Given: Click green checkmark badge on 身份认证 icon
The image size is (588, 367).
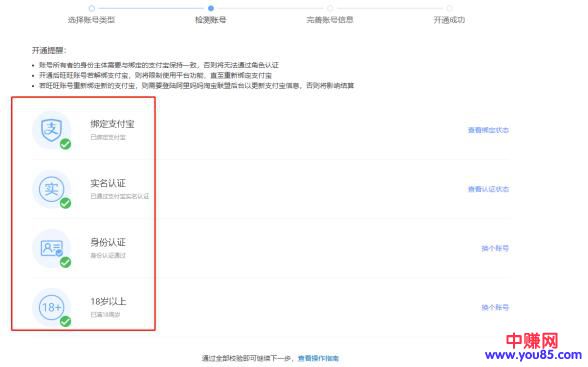Looking at the screenshot, I should point(66,262).
